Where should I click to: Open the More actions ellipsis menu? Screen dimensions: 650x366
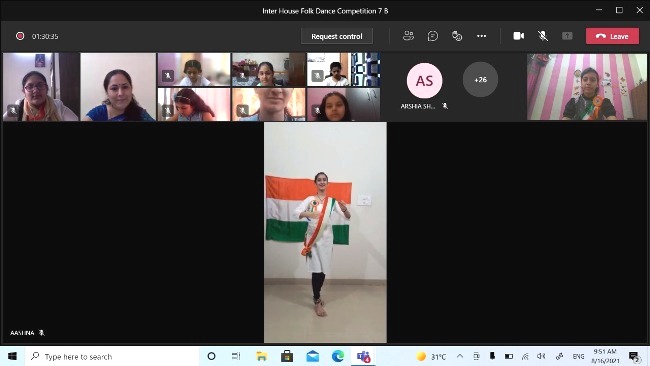pos(481,36)
